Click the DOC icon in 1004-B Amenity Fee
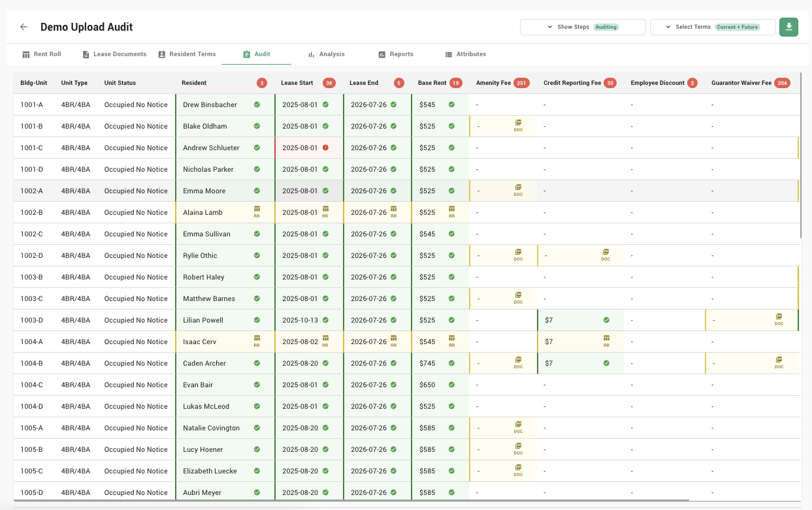Image resolution: width=812 pixels, height=510 pixels. pos(518,362)
